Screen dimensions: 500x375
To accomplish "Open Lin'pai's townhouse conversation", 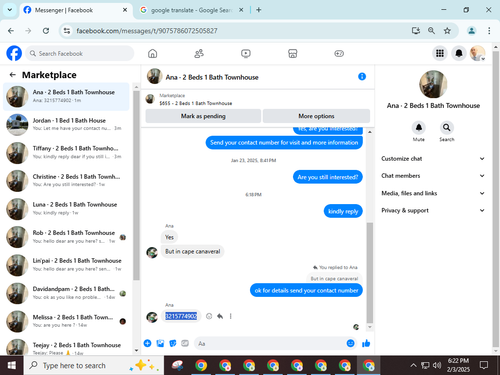I will (66, 265).
